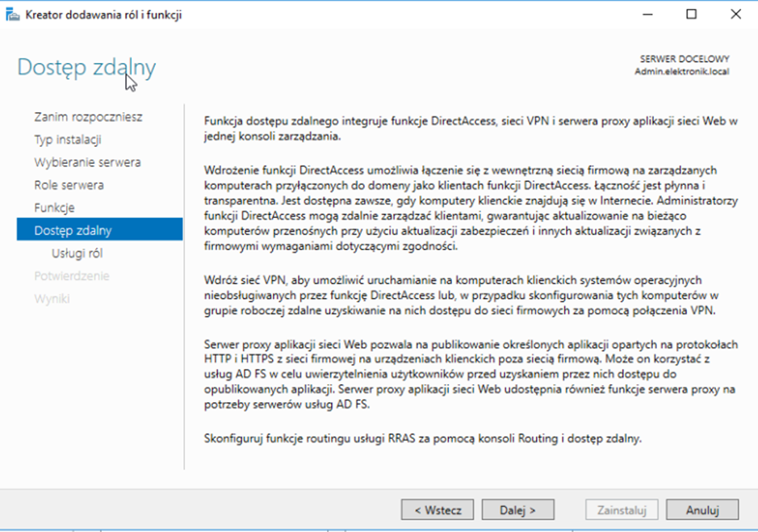Maximize the wizard window
758x532 pixels.
click(691, 15)
